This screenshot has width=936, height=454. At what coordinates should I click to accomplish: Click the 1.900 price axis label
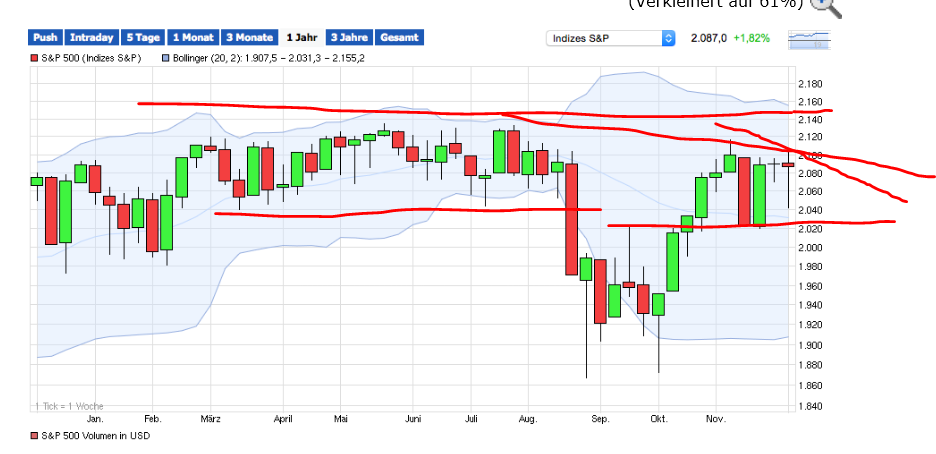coord(809,345)
